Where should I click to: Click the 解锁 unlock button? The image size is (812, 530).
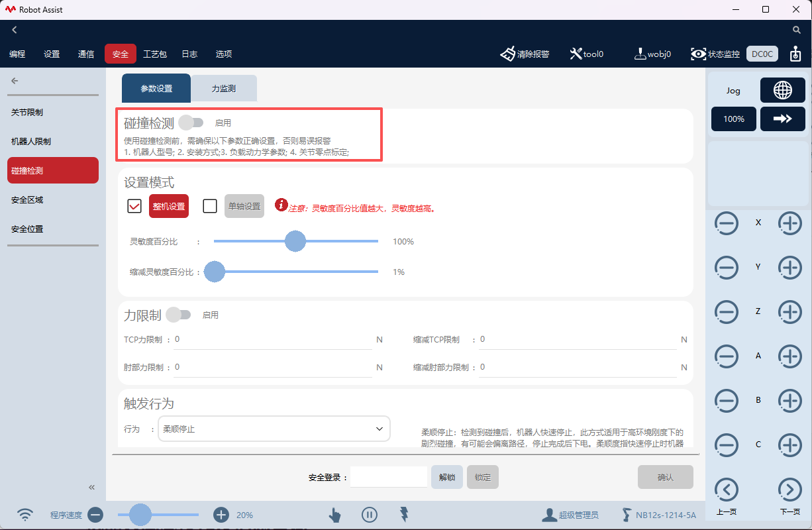447,477
